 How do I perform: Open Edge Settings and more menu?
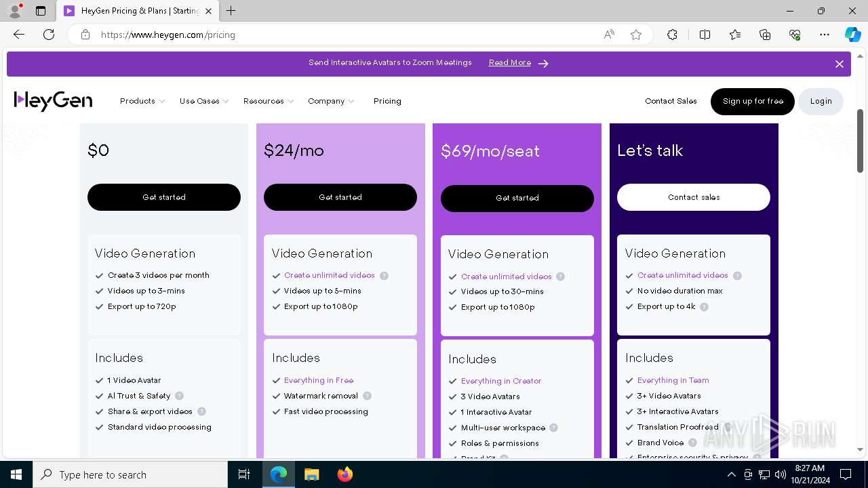click(825, 35)
